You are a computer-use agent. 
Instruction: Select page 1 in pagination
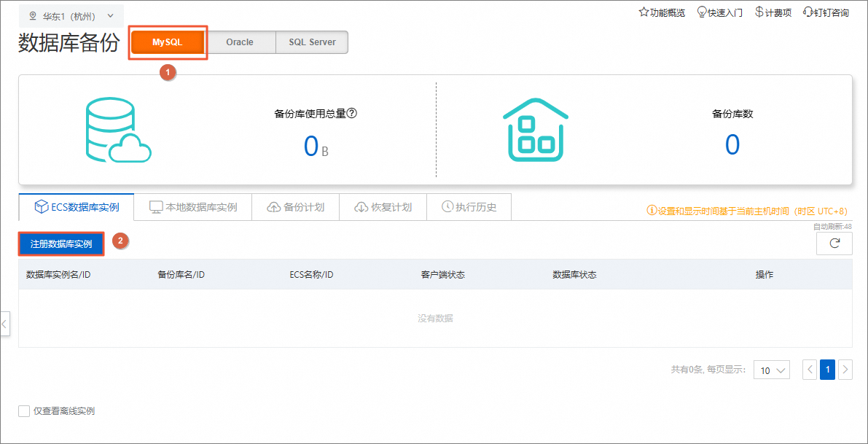(828, 369)
